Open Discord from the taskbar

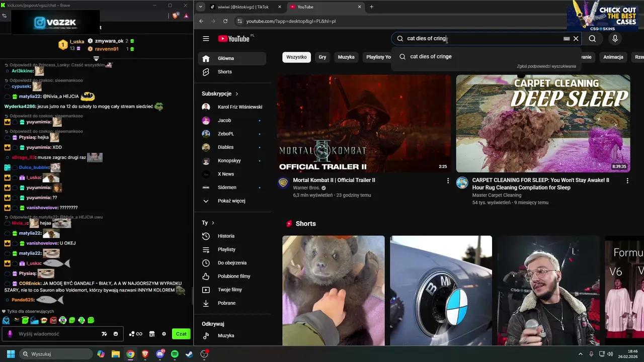pos(160,354)
